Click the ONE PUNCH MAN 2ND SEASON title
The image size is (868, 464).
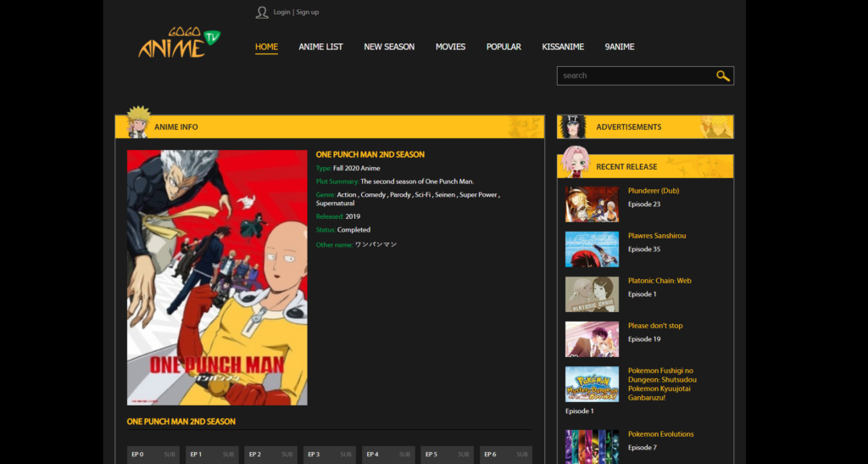pos(370,154)
